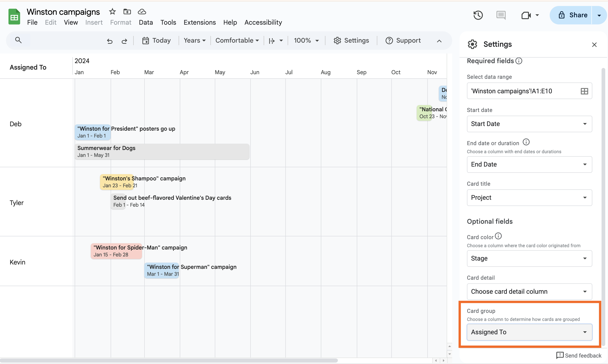Click the Winston campaigns document title

63,12
